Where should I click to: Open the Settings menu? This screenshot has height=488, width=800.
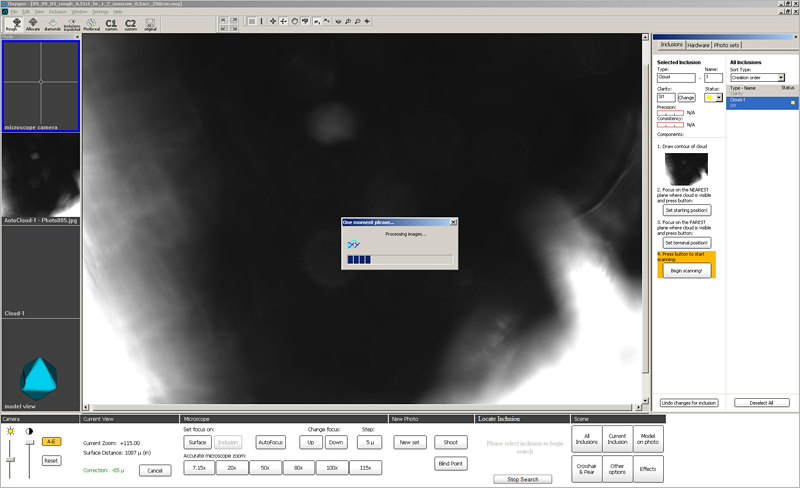[x=100, y=11]
